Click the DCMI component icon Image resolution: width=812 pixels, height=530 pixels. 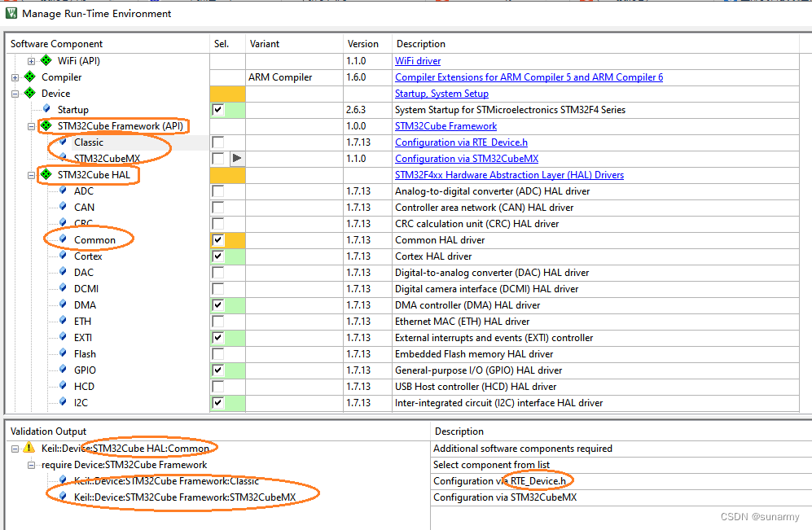(63, 287)
